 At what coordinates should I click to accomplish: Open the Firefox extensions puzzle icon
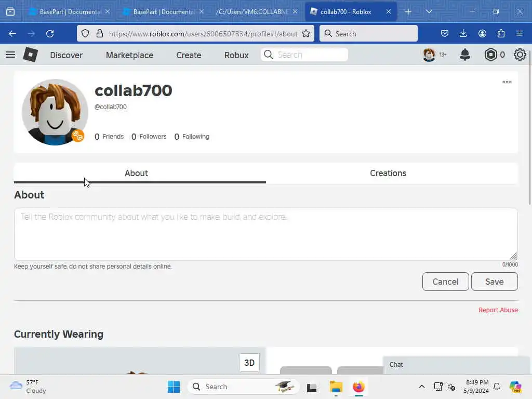(501, 33)
